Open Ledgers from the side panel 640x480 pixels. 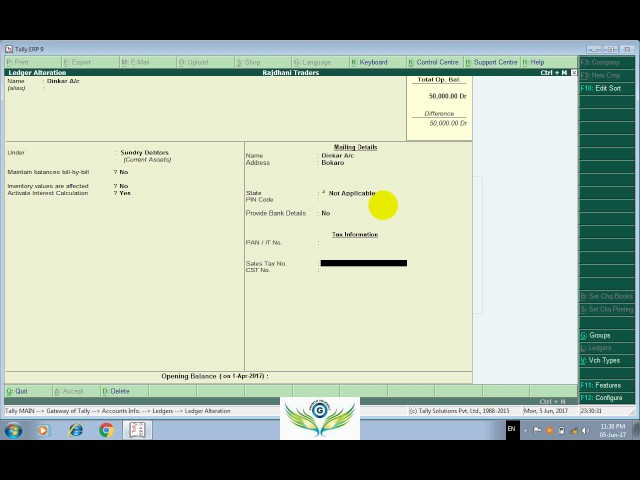(607, 348)
